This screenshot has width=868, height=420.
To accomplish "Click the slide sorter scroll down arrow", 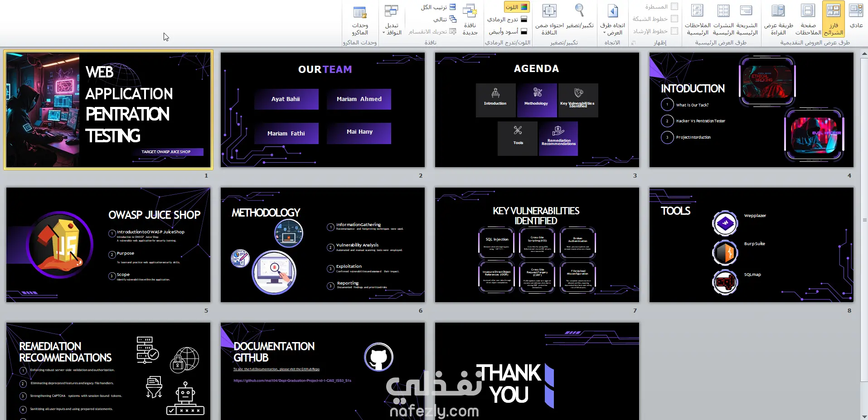I will tap(864, 416).
